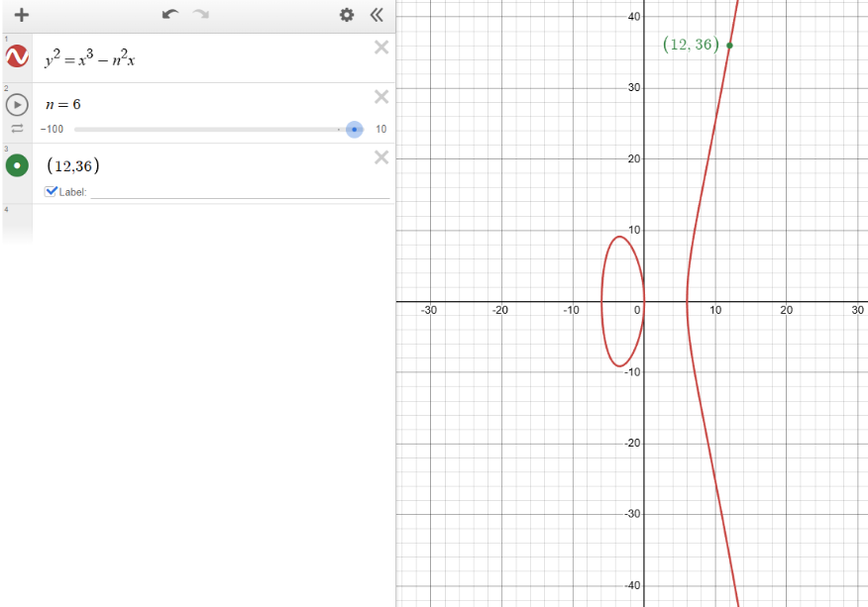Viewport: 868px width, 607px height.
Task: Collapse the expression list panel
Action: point(377,15)
